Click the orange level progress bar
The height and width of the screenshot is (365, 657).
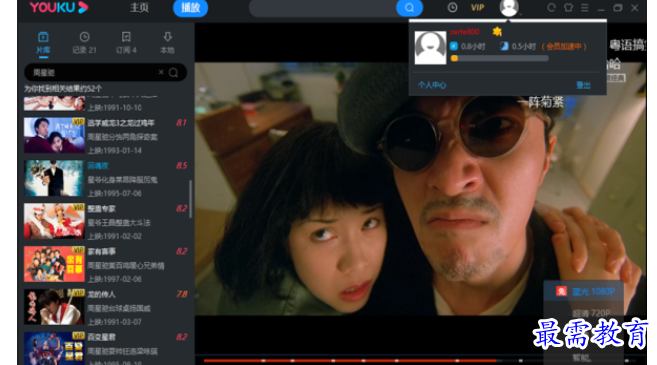(x=499, y=59)
